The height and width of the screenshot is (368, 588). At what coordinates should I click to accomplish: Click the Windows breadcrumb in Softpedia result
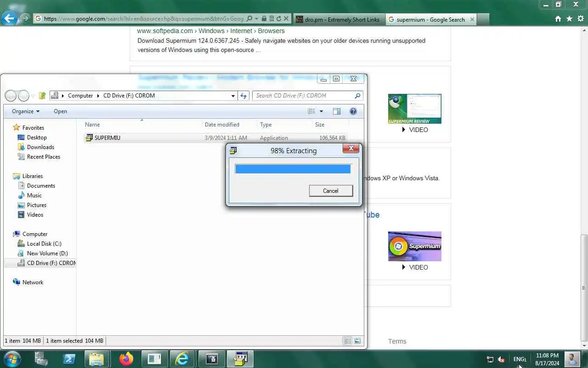coord(211,31)
